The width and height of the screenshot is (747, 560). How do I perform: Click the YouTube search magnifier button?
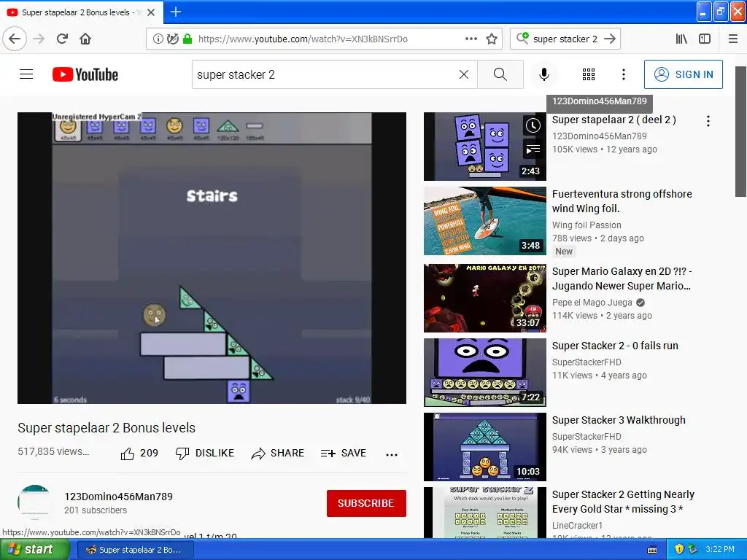500,74
